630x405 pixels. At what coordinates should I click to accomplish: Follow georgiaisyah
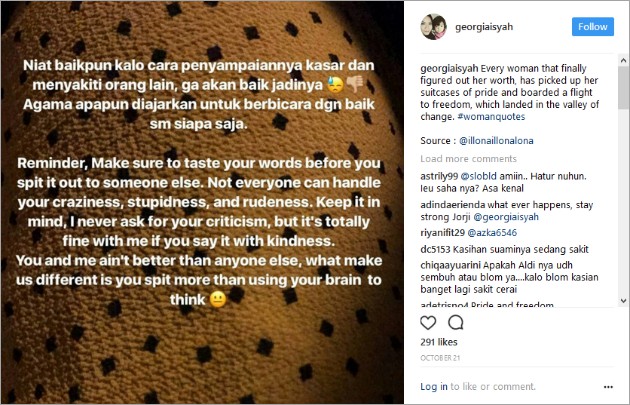593,27
